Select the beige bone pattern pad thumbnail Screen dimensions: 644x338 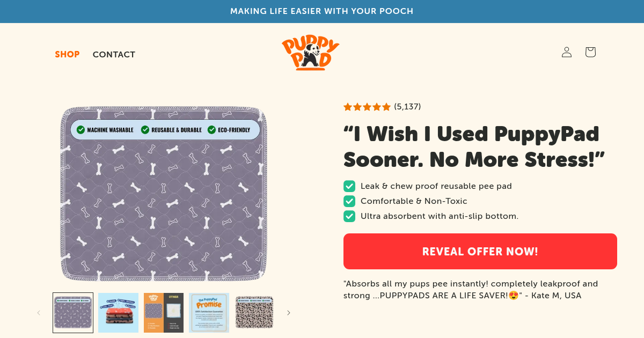[x=254, y=313]
